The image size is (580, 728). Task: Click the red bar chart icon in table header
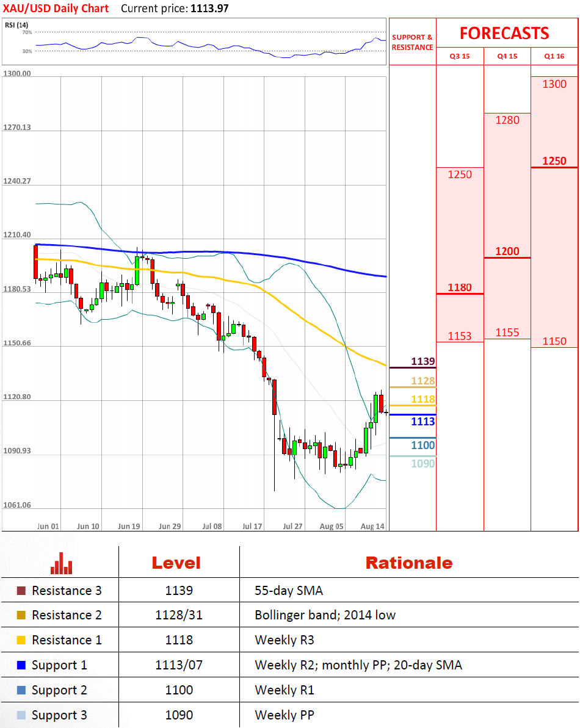(61, 563)
